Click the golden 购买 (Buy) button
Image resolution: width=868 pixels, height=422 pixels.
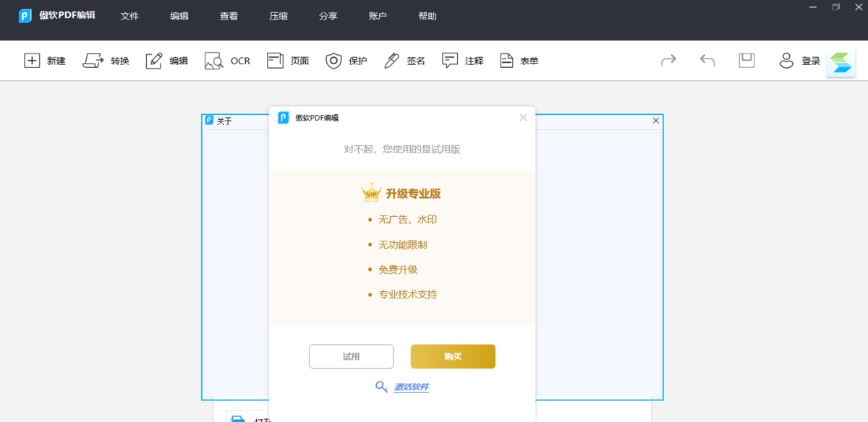point(453,356)
